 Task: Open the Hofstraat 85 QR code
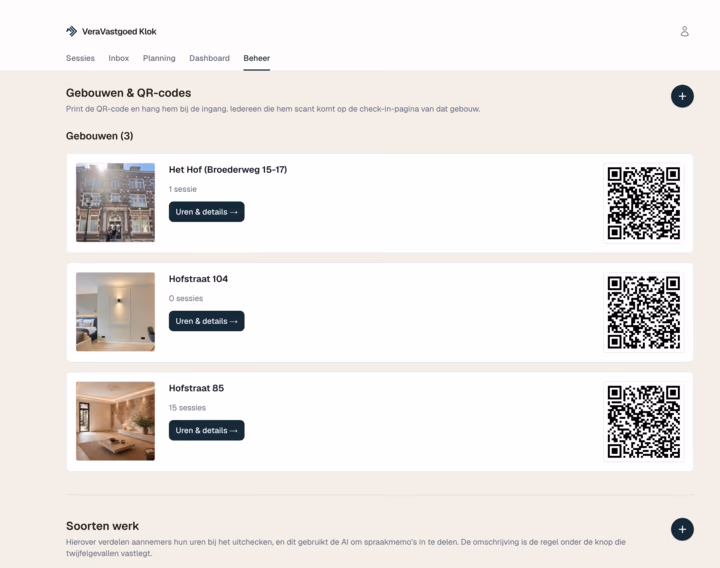coord(643,422)
